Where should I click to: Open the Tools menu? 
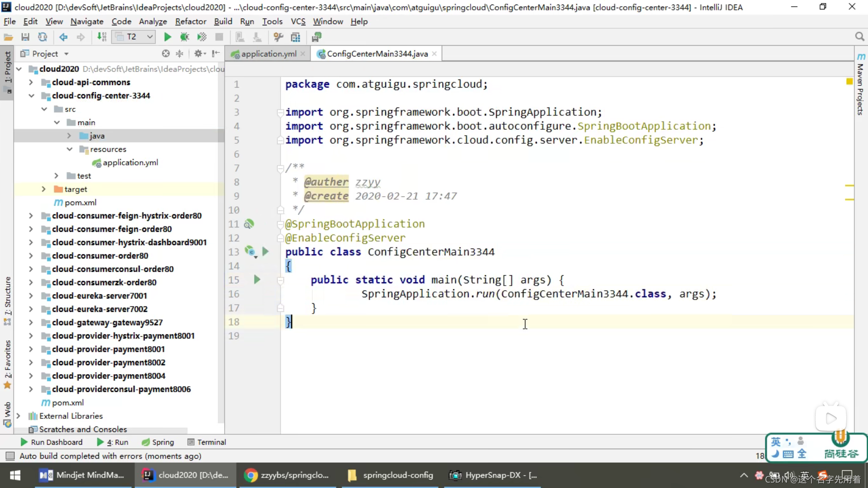[272, 21]
